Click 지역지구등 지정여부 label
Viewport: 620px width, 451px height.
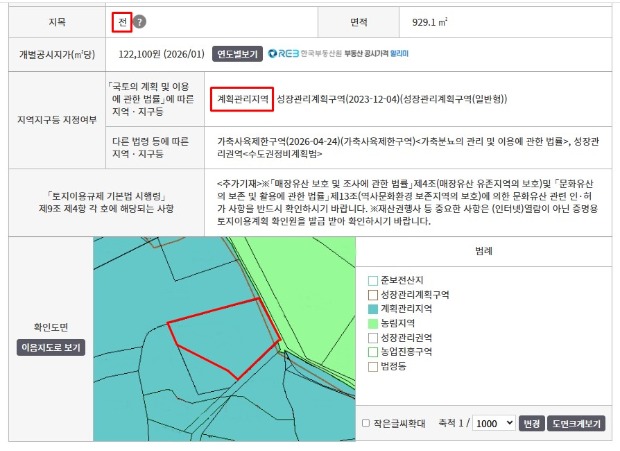pos(57,120)
